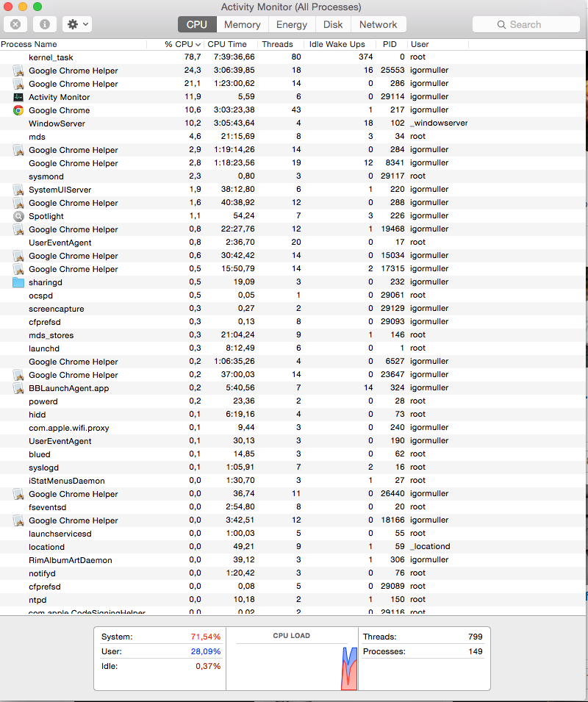
Task: Click the System CPU percentage value
Action: tap(205, 637)
